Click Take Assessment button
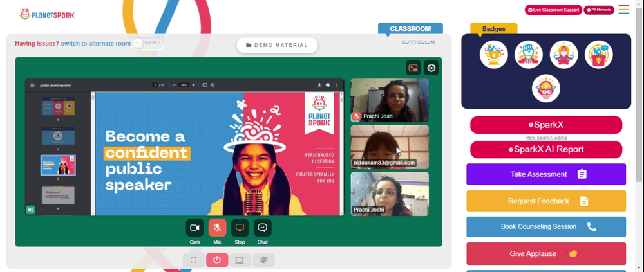Viewport: 644px width, 272px height. coord(546,174)
